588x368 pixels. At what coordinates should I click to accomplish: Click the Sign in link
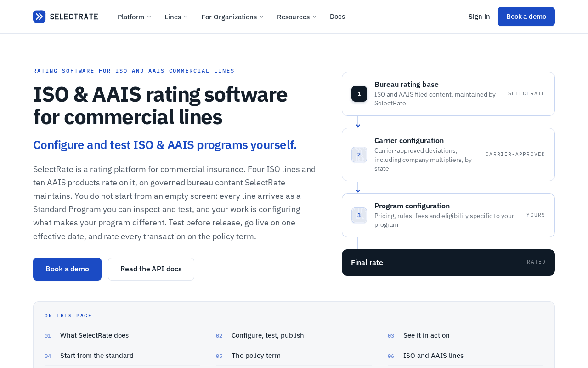click(x=479, y=17)
